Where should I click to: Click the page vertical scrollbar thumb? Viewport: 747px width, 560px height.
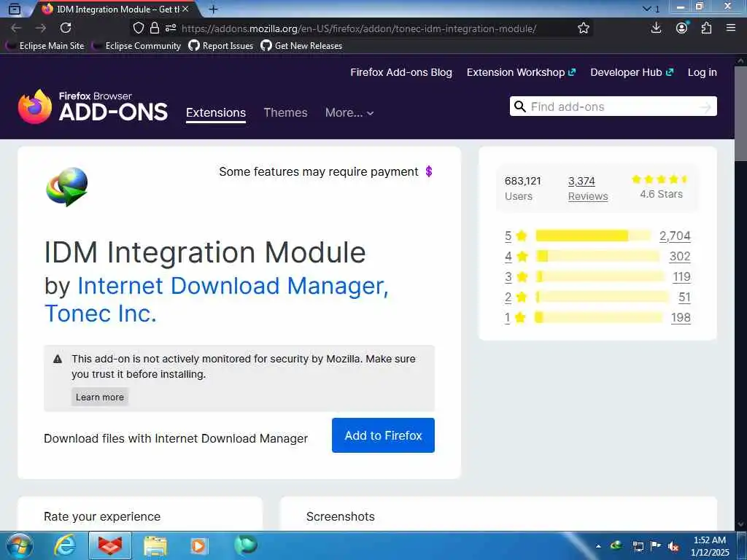(x=740, y=114)
